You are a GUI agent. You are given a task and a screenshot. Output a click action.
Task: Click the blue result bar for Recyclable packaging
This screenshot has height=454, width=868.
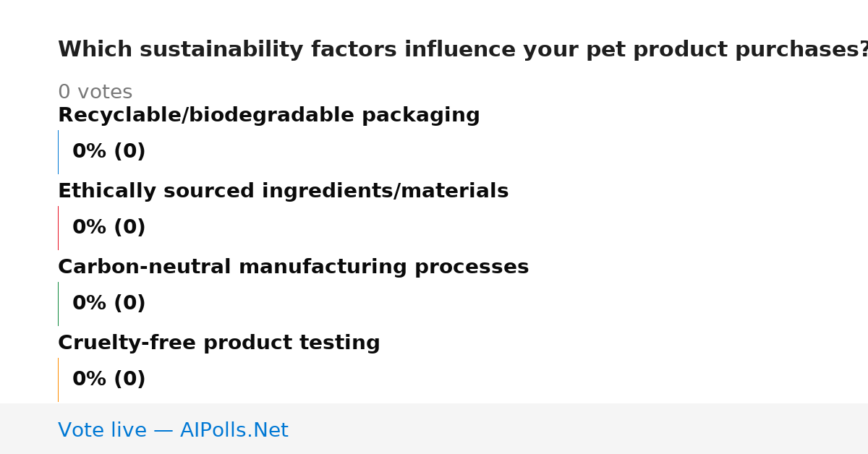point(58,152)
